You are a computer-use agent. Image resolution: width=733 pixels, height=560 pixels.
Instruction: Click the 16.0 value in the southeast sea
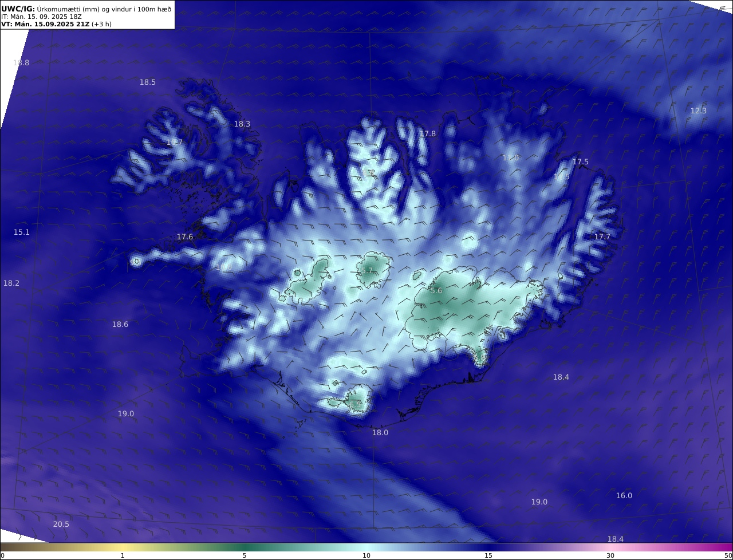(624, 496)
